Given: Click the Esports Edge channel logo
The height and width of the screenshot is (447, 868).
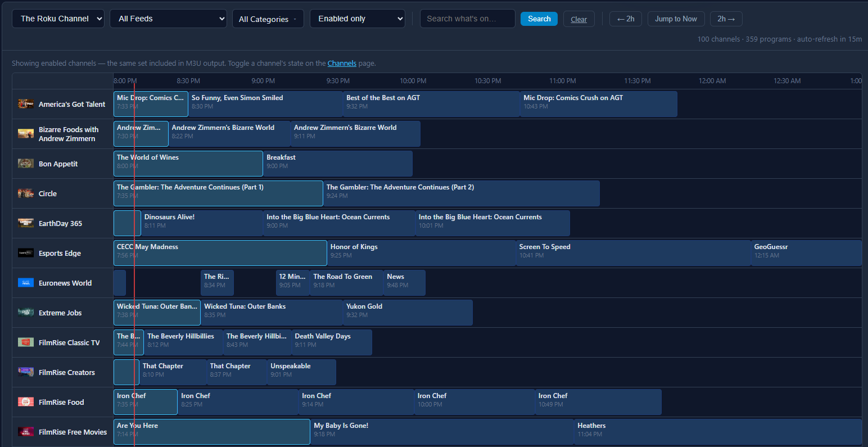Looking at the screenshot, I should [x=26, y=253].
